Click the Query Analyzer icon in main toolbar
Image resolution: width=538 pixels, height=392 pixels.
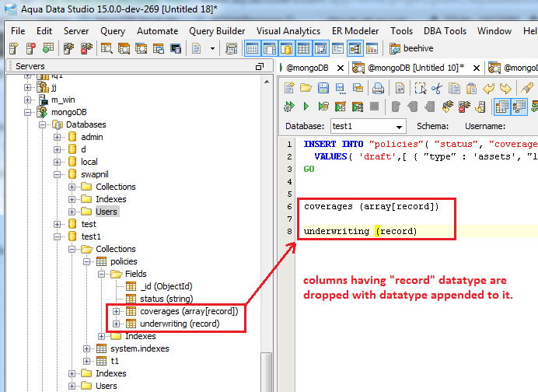(x=106, y=48)
